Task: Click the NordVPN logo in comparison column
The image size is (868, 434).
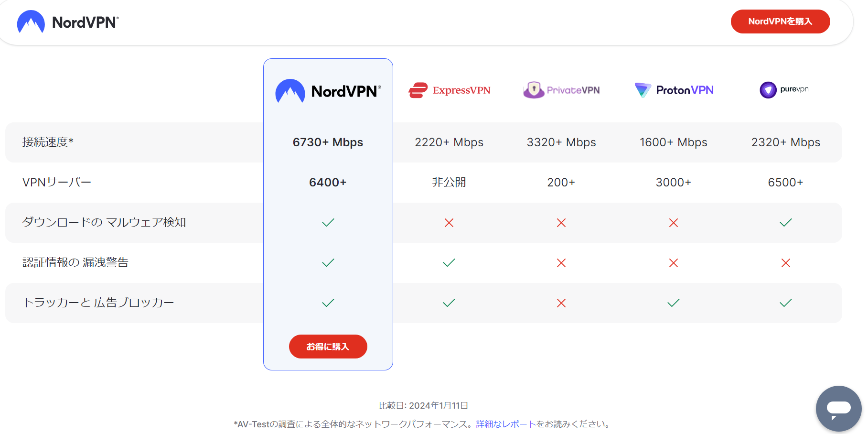Action: point(328,91)
